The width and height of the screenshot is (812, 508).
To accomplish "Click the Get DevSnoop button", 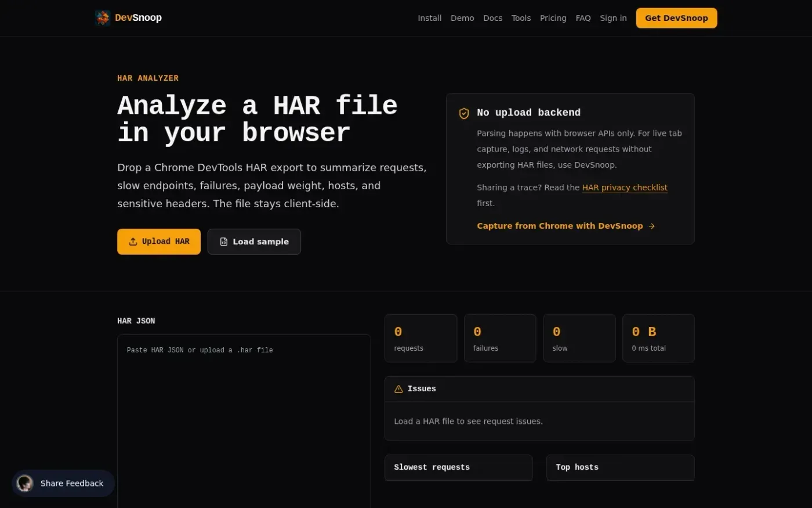I will pos(677,18).
